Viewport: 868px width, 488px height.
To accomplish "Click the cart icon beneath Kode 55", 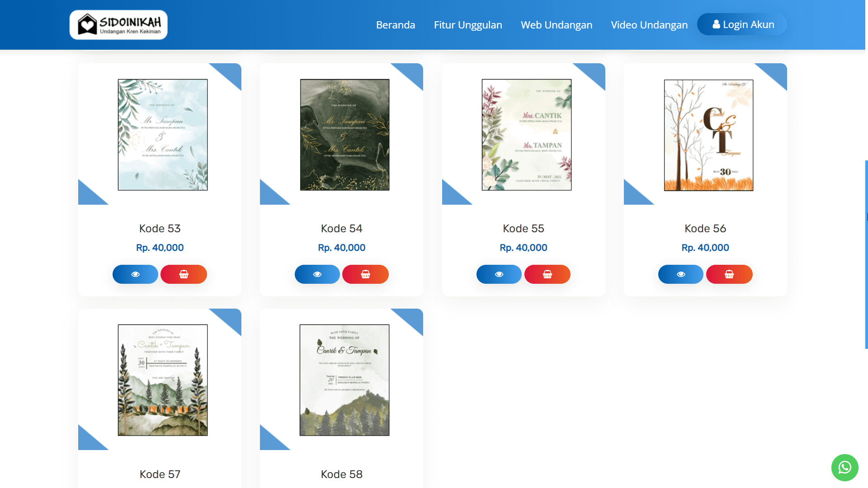I will pos(547,274).
